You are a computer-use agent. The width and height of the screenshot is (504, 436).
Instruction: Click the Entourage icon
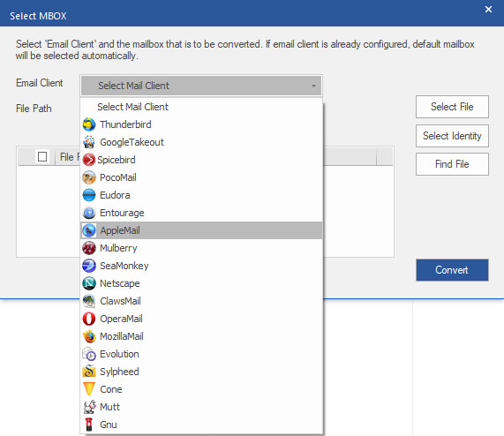pyautogui.click(x=89, y=213)
